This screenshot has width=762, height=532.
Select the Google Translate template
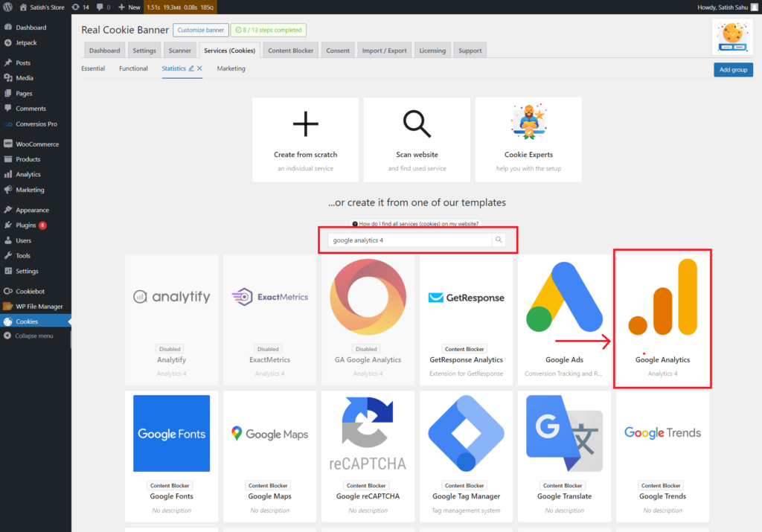pyautogui.click(x=564, y=456)
